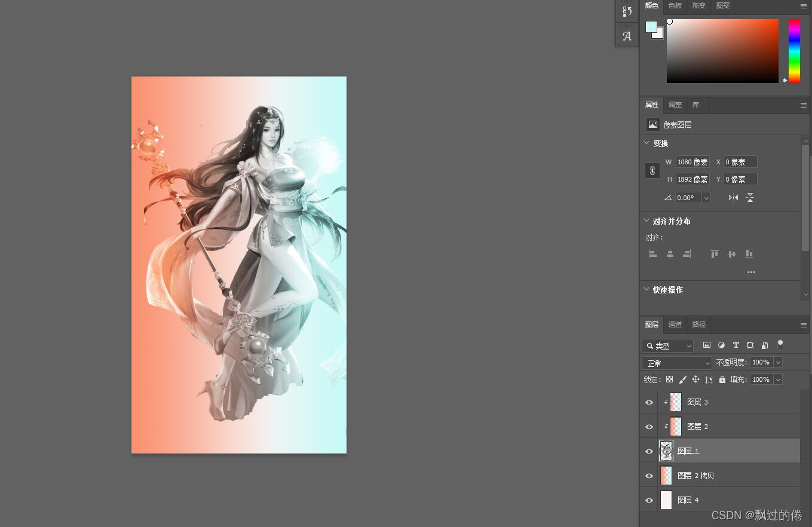Lock artboard nesting

pyautogui.click(x=709, y=379)
